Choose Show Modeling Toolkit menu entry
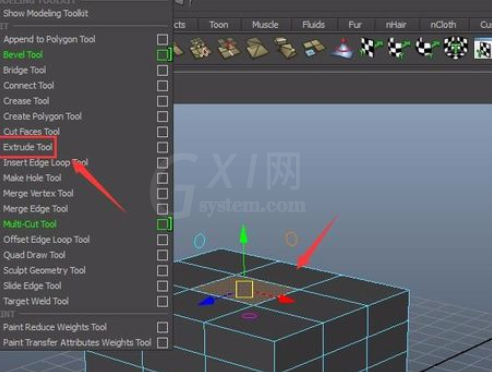This screenshot has height=372, width=492. 46,14
